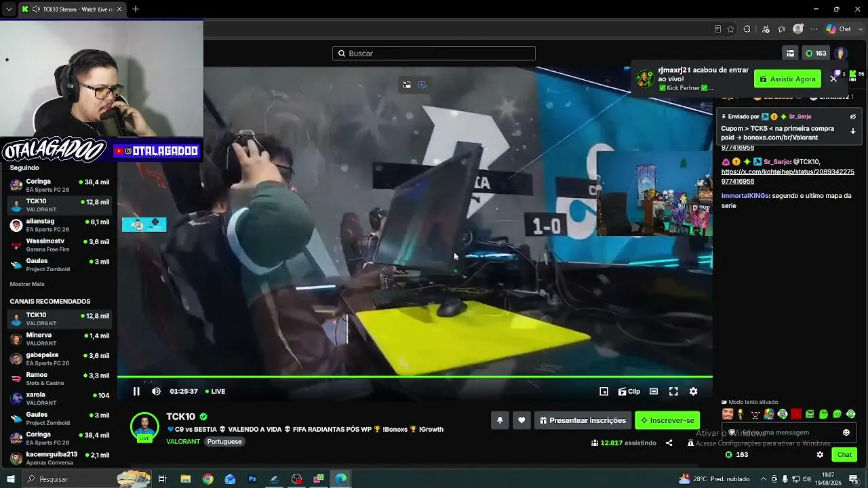
Task: Focus the Buscar search field
Action: pos(434,54)
